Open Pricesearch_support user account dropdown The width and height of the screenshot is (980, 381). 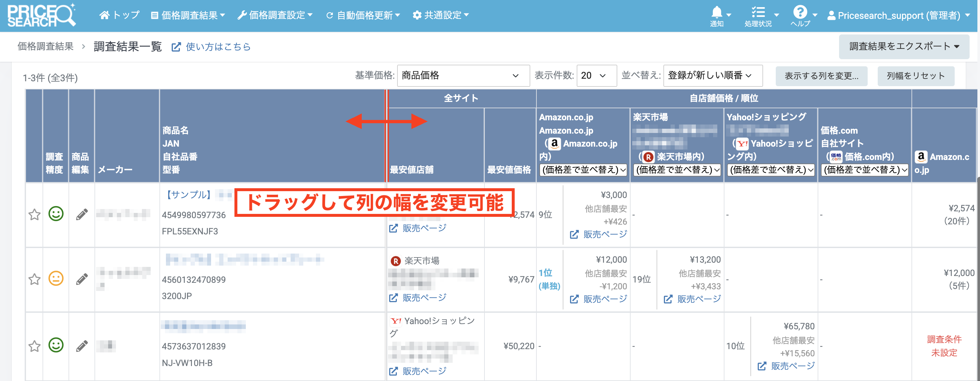click(898, 16)
